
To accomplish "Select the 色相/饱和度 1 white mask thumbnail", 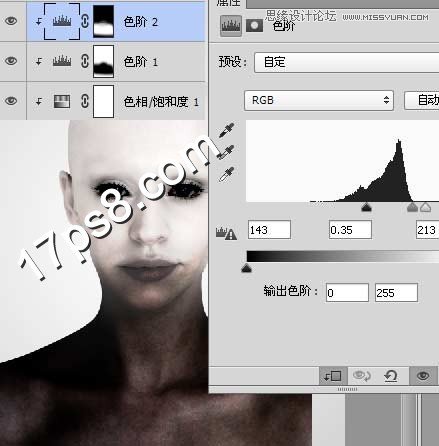I will pyautogui.click(x=103, y=101).
